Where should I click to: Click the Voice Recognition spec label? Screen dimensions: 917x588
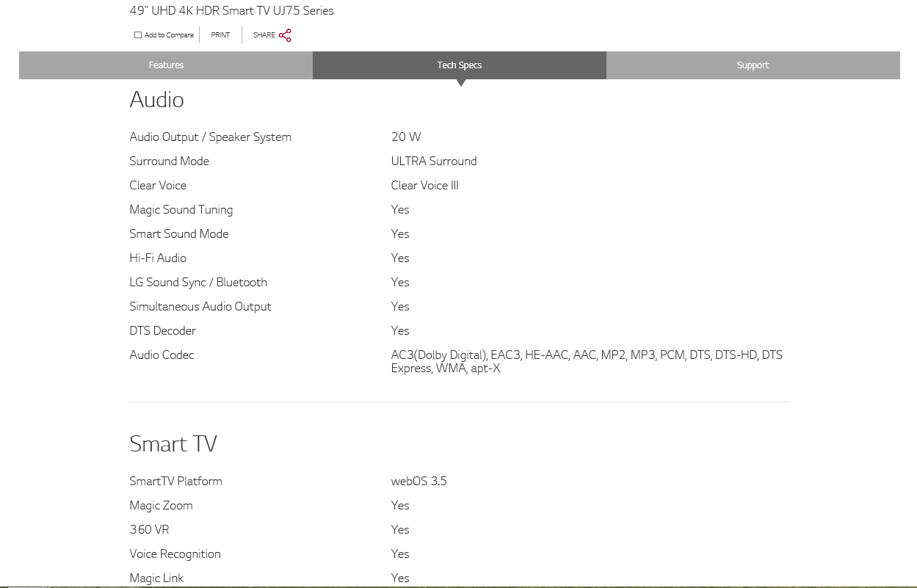175,554
